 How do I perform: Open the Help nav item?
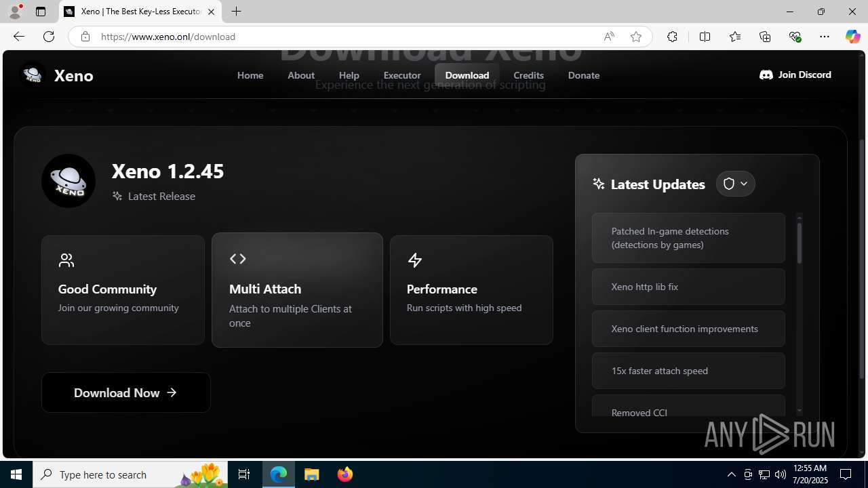click(349, 75)
